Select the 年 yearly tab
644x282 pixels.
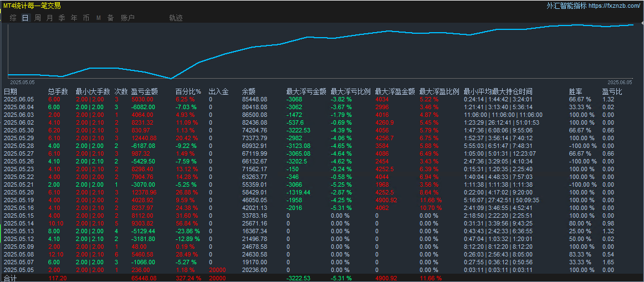point(74,18)
